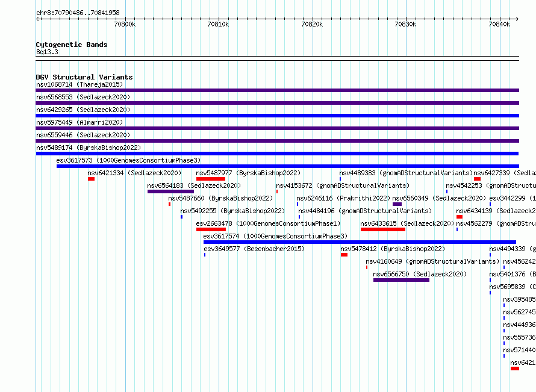Viewport: 536px width, 392px height.
Task: Select the Cytogenetic Bands track title
Action: tap(72, 45)
